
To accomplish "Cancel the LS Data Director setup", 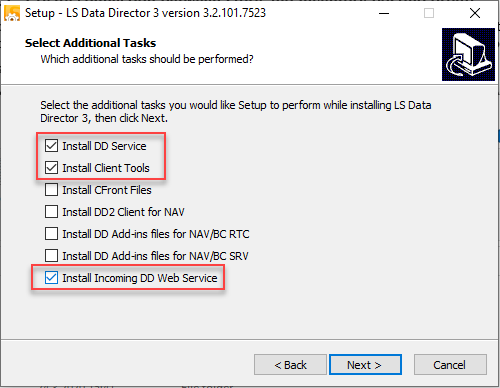I will [x=450, y=365].
